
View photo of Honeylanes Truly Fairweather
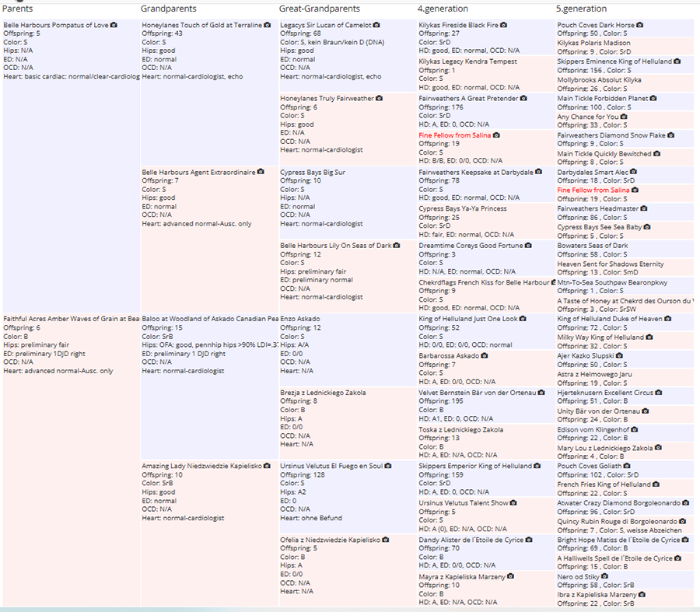pos(379,98)
